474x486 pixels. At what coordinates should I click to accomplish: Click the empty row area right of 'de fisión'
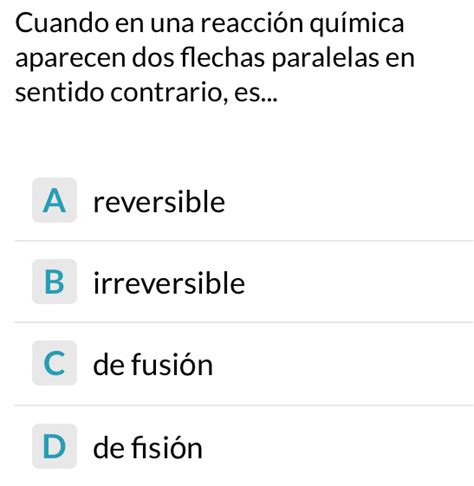(x=338, y=446)
